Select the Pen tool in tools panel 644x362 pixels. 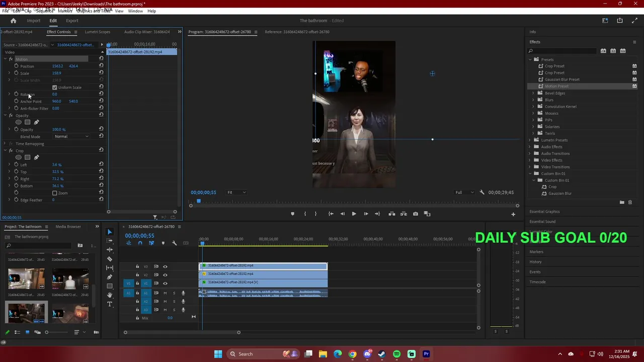pyautogui.click(x=110, y=277)
